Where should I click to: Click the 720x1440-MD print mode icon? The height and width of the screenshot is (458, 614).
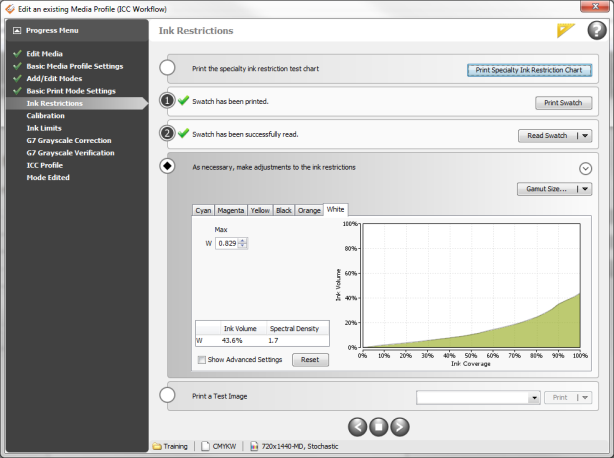[256, 447]
